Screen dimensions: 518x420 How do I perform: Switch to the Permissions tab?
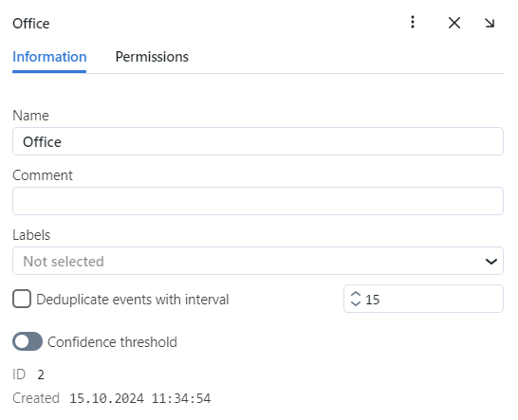click(152, 57)
